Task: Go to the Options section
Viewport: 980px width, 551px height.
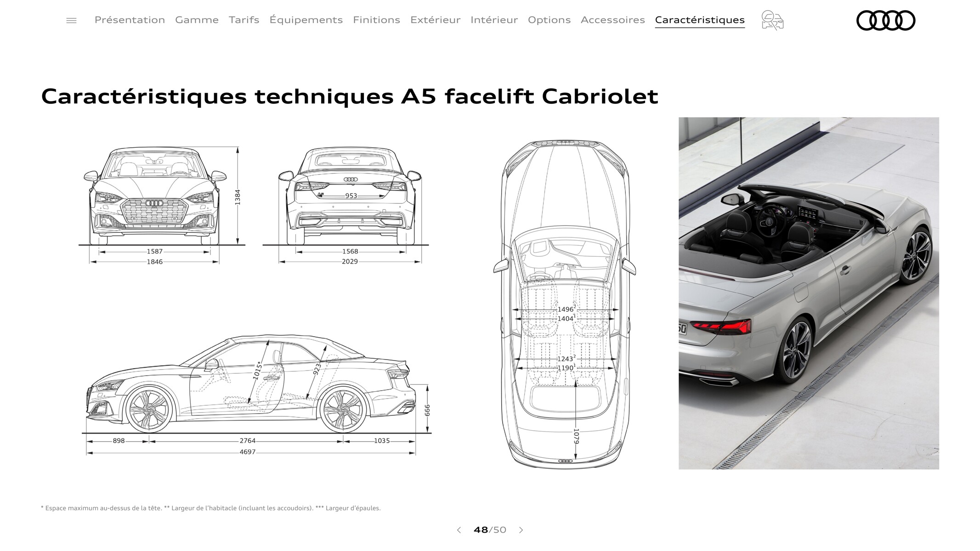Action: coord(549,20)
